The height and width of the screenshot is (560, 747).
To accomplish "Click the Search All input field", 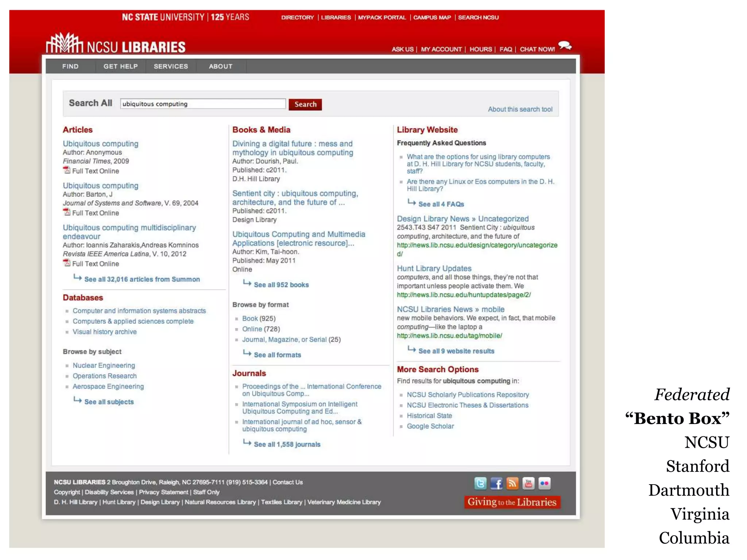I will [203, 104].
